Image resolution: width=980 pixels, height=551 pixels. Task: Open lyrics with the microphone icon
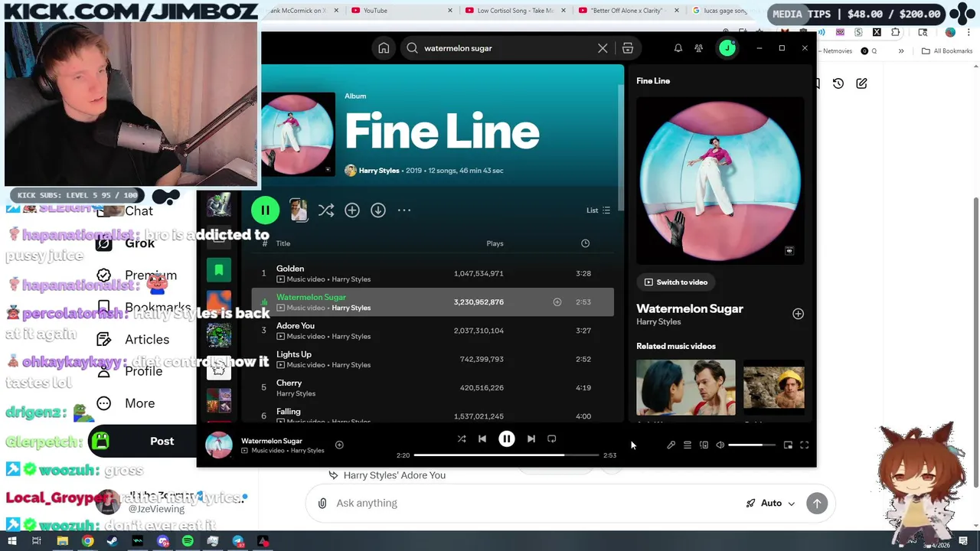click(671, 445)
